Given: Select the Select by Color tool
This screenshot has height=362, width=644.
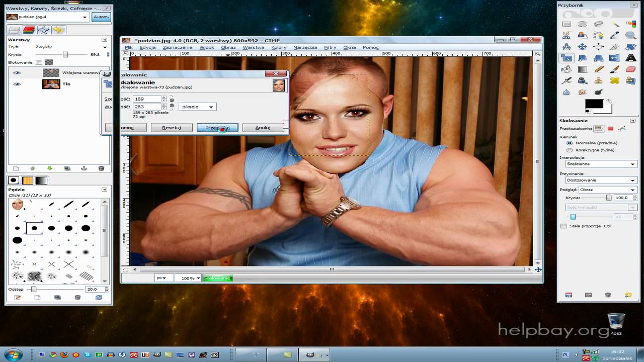Looking at the screenshot, I should [x=631, y=24].
